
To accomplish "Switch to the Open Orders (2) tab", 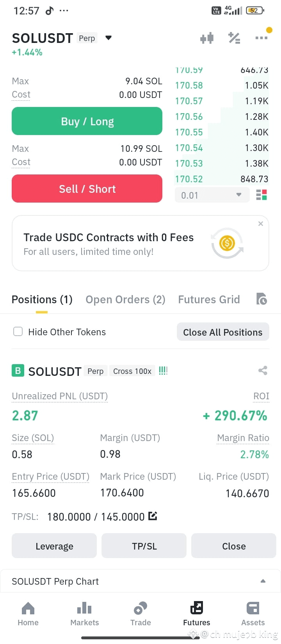I will coord(125,299).
